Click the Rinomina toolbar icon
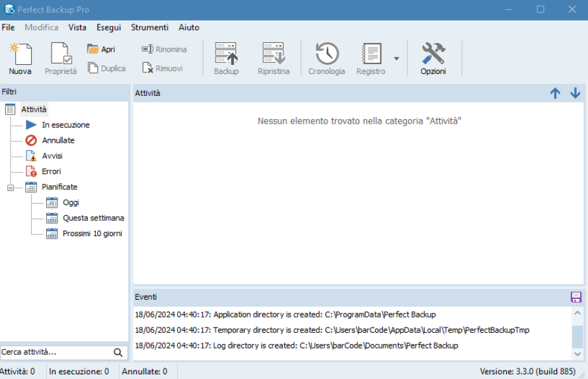Image resolution: width=588 pixels, height=379 pixels. [147, 49]
